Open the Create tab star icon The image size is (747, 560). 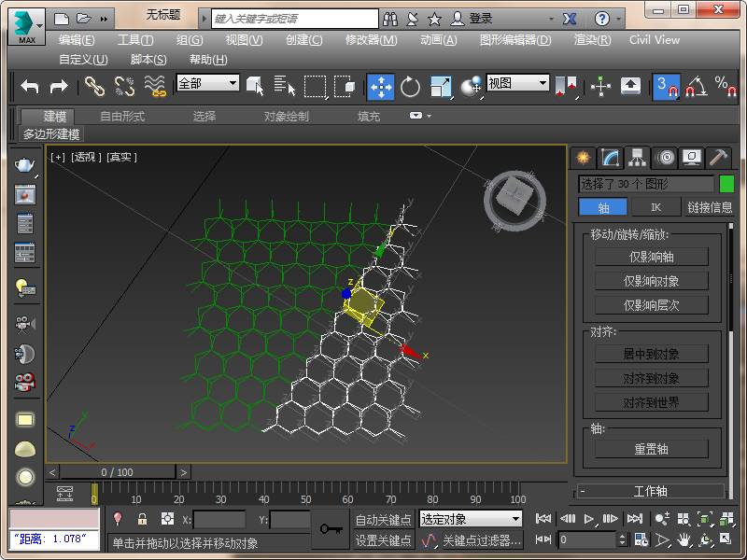coord(584,157)
